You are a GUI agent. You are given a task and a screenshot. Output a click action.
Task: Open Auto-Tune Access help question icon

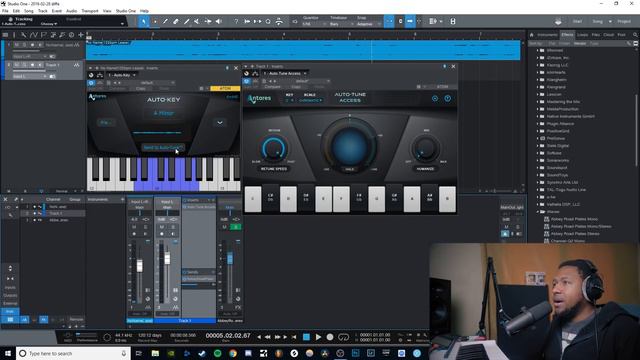click(447, 98)
